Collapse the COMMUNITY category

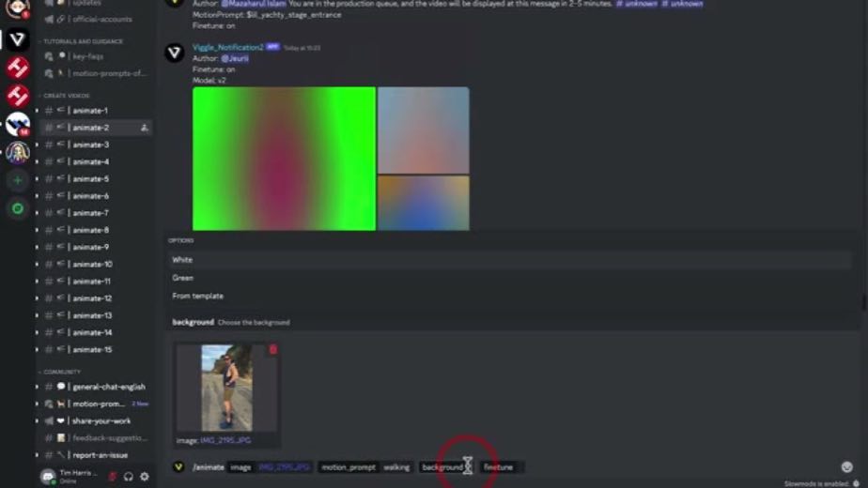[61, 372]
